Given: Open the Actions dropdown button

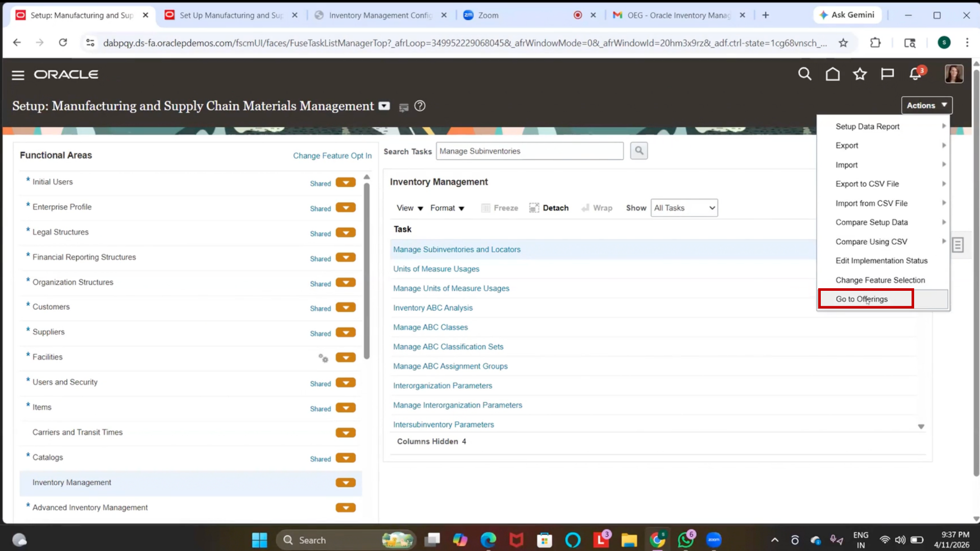Looking at the screenshot, I should pos(926,105).
